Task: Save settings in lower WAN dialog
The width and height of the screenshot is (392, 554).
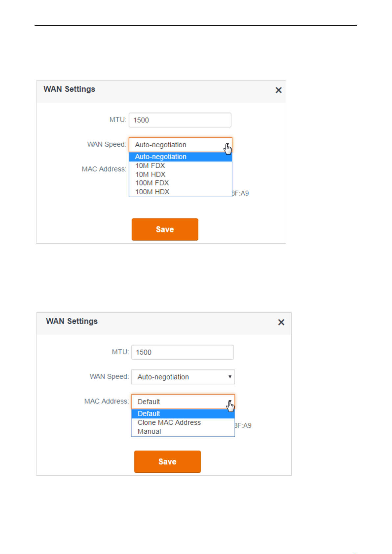Action: click(167, 462)
